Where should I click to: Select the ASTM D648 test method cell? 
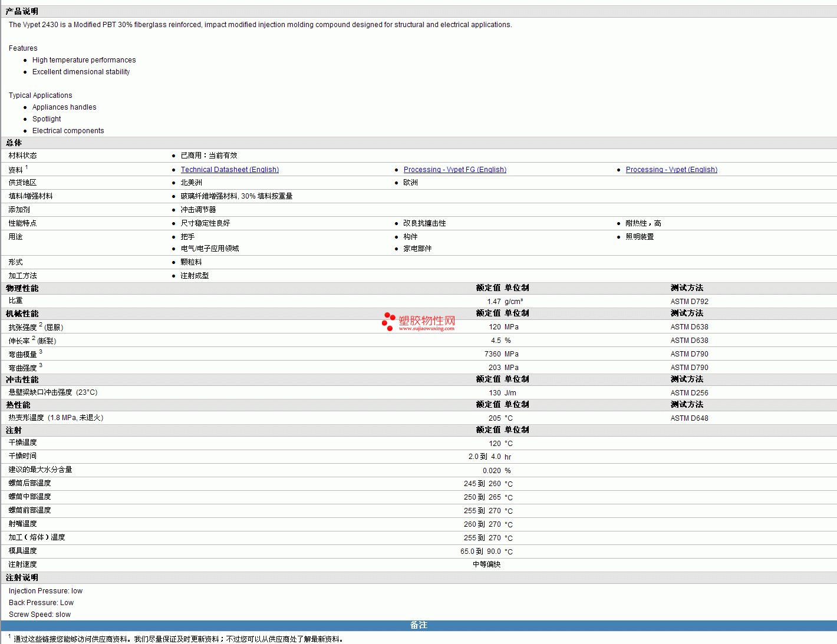click(x=689, y=418)
